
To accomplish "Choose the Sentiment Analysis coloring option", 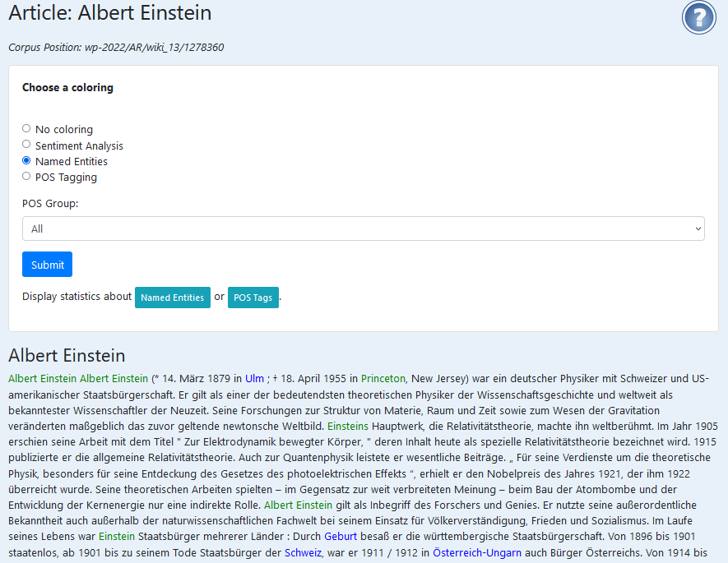I will click(x=26, y=144).
